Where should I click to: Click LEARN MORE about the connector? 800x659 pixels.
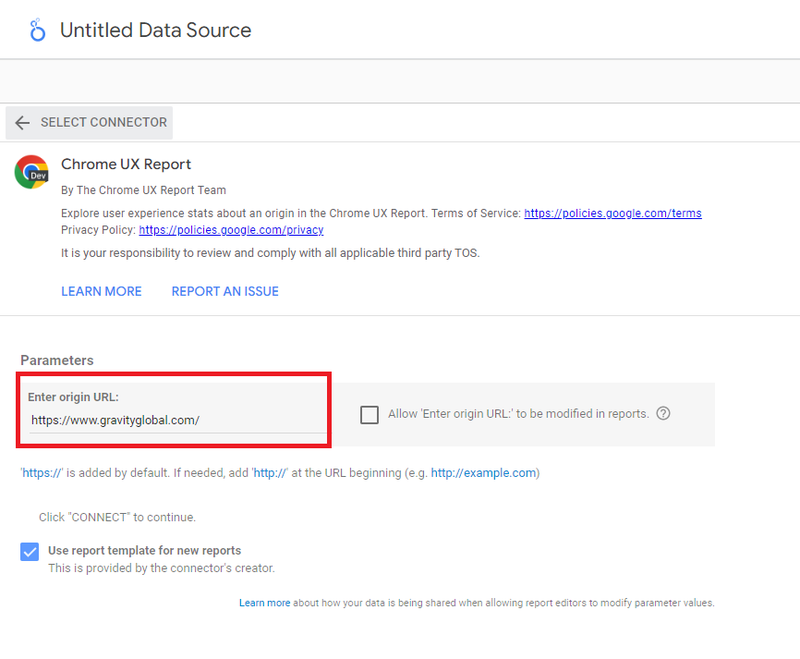pyautogui.click(x=102, y=291)
